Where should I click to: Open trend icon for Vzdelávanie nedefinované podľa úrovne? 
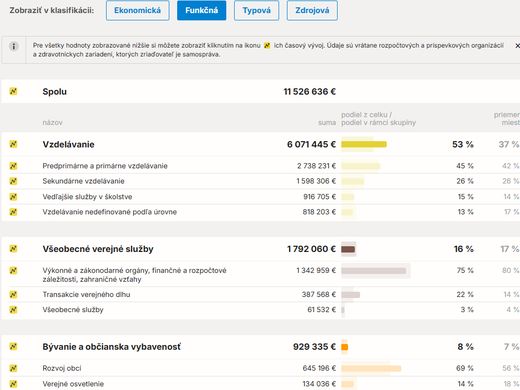tap(13, 212)
